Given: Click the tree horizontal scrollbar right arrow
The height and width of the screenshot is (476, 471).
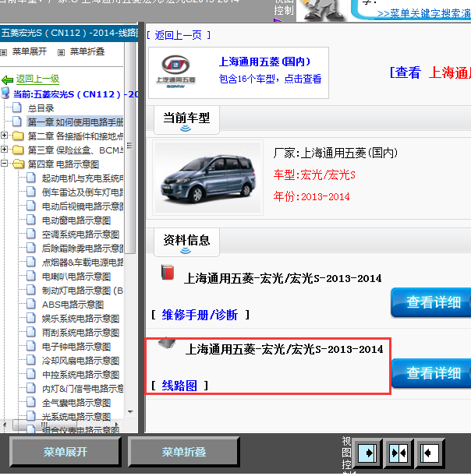Looking at the screenshot, I should (x=117, y=425).
